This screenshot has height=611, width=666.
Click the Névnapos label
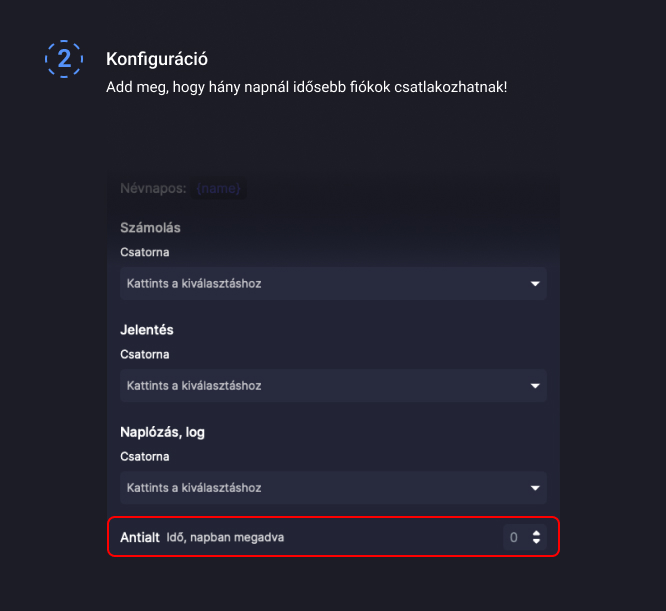tap(153, 188)
